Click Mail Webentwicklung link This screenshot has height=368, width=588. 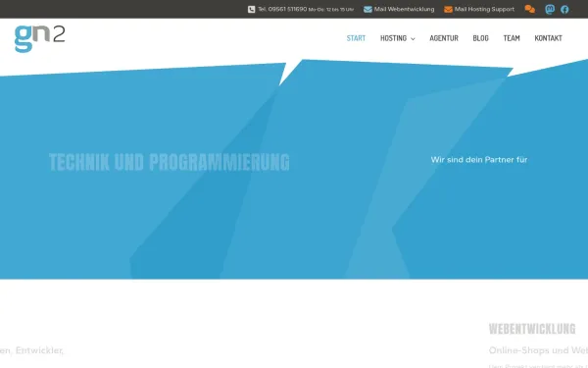[x=404, y=9]
